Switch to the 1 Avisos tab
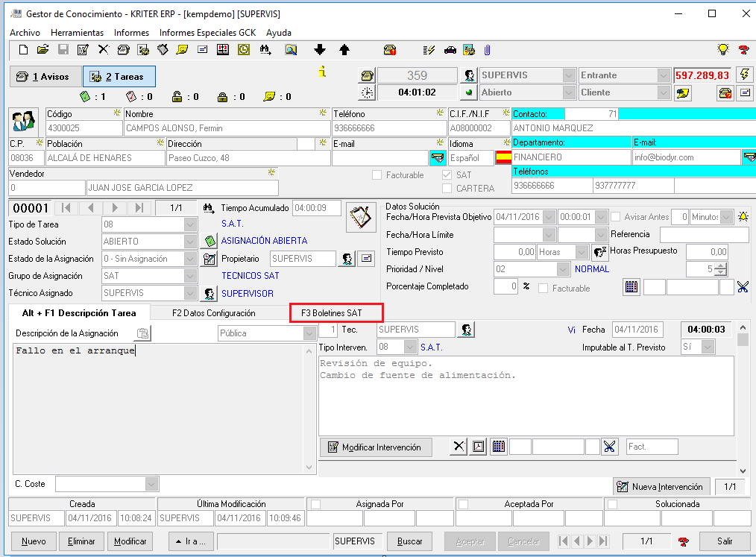 pos(45,77)
